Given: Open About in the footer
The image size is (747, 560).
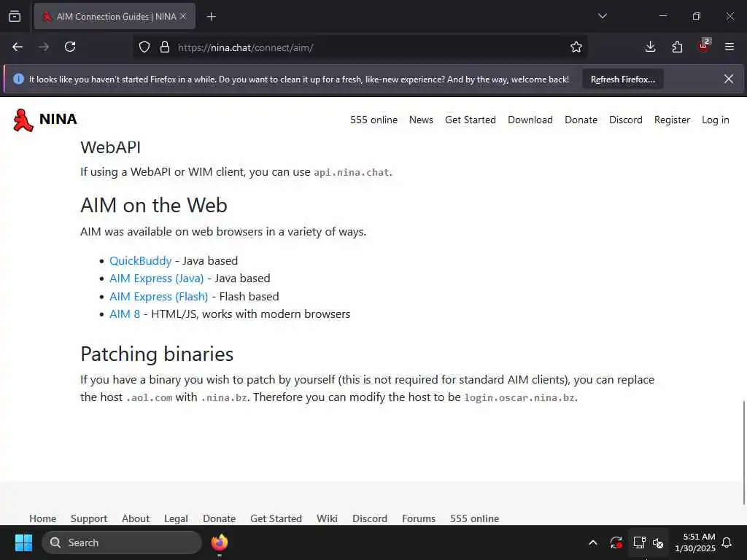Looking at the screenshot, I should coord(135,518).
